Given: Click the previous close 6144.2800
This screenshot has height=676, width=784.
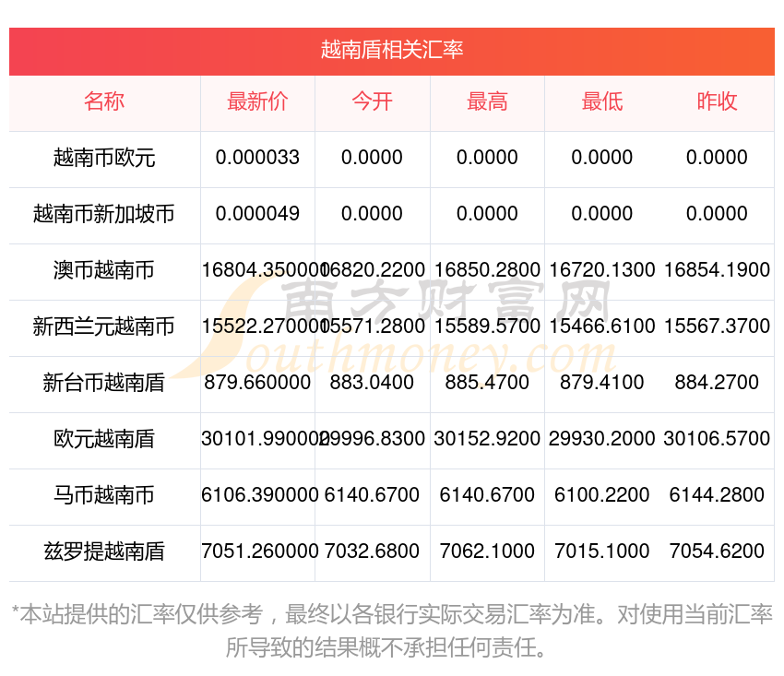Looking at the screenshot, I should click(x=717, y=495).
